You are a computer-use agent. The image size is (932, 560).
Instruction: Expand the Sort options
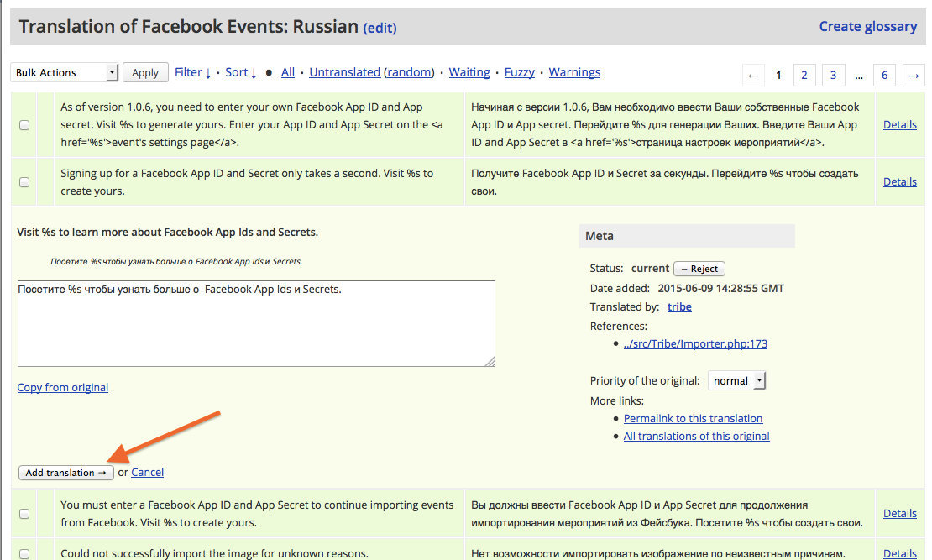(x=240, y=72)
